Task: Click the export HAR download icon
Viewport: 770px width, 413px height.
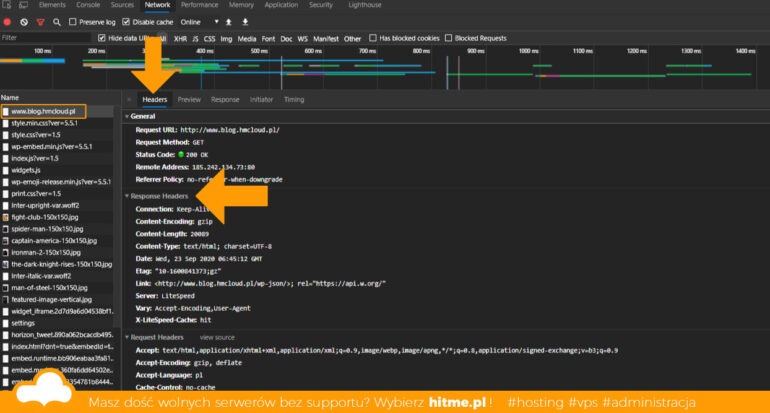Action: point(245,22)
